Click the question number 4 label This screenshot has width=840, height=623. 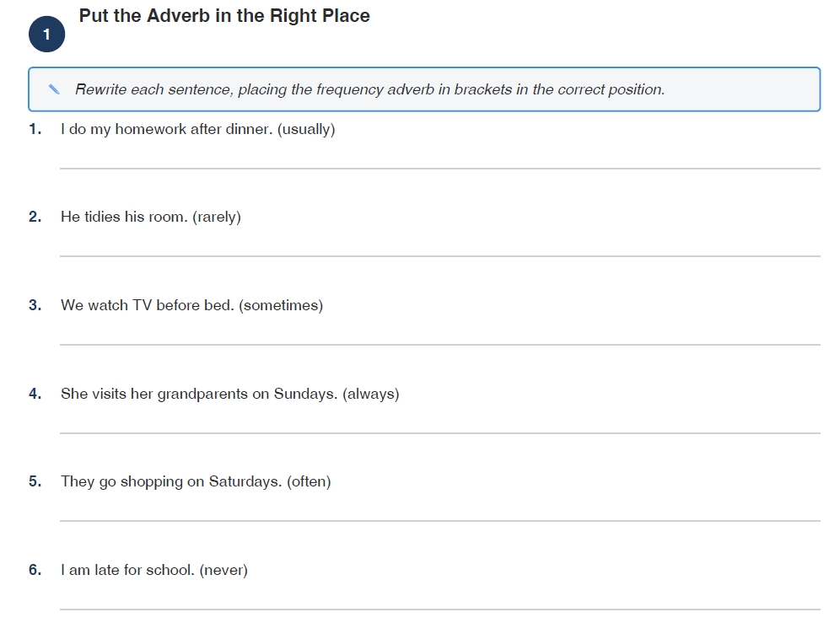point(35,394)
